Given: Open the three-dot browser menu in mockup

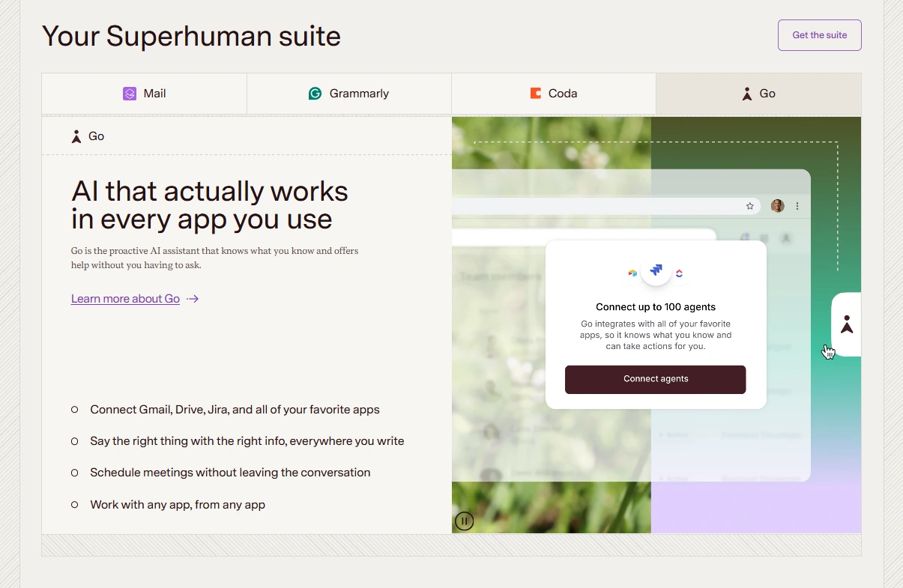Looking at the screenshot, I should coord(797,206).
